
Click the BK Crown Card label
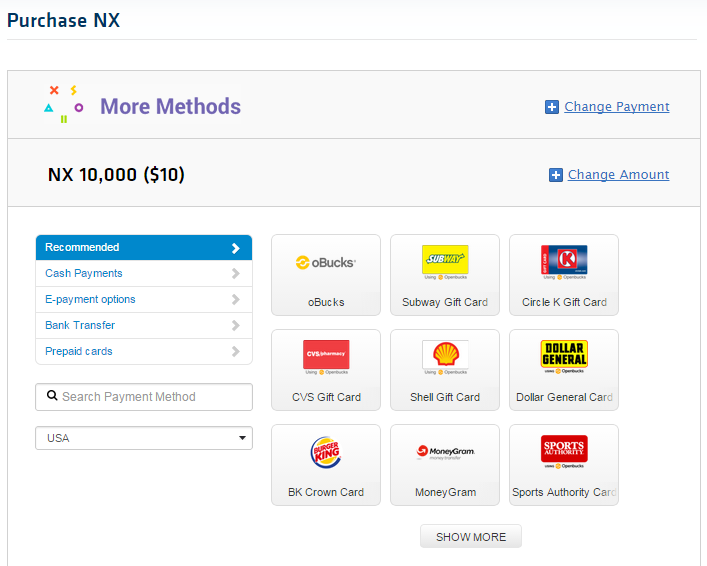pyautogui.click(x=326, y=492)
